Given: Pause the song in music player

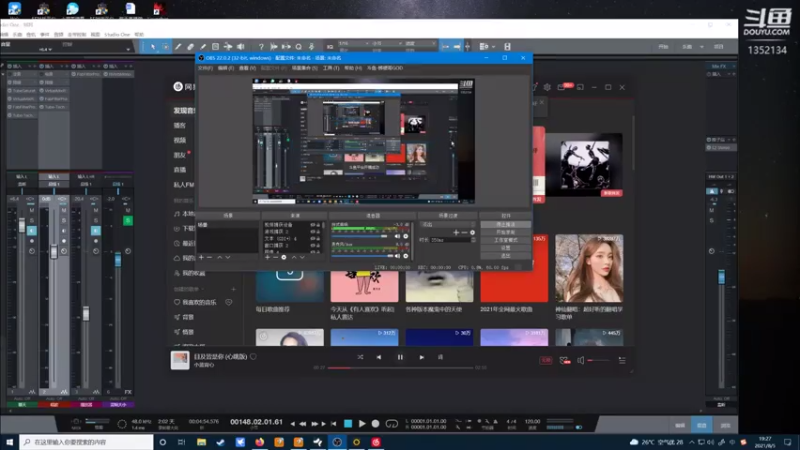Looking at the screenshot, I should coord(400,357).
